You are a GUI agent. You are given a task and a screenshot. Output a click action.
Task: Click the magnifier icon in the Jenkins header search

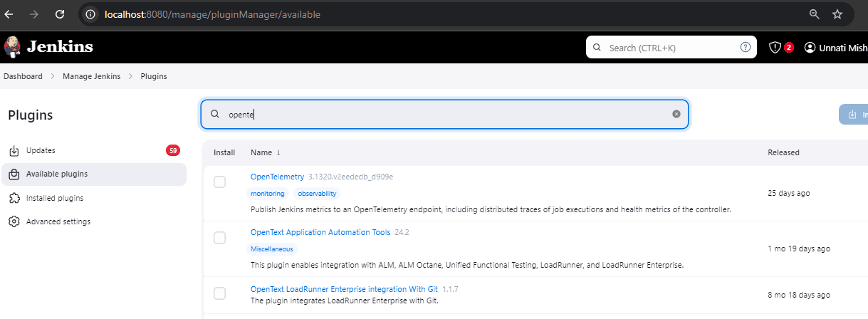(596, 48)
